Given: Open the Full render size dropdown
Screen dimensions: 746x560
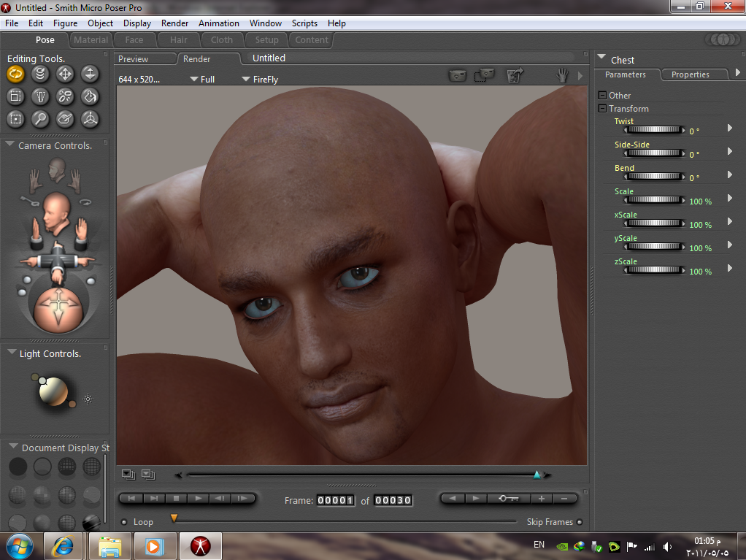Looking at the screenshot, I should 202,80.
